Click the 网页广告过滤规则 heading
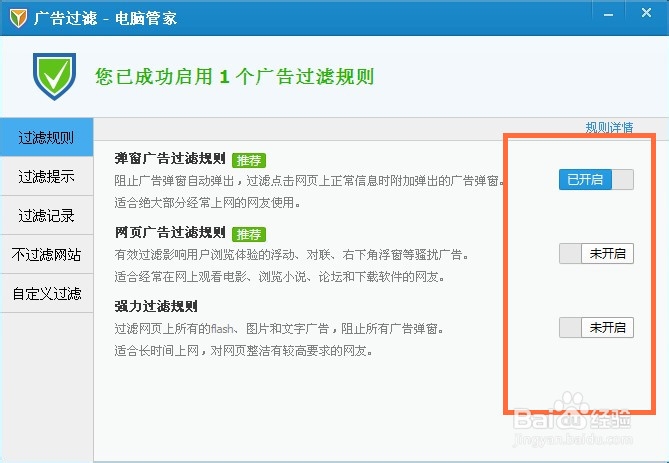The height and width of the screenshot is (463, 669). point(170,233)
